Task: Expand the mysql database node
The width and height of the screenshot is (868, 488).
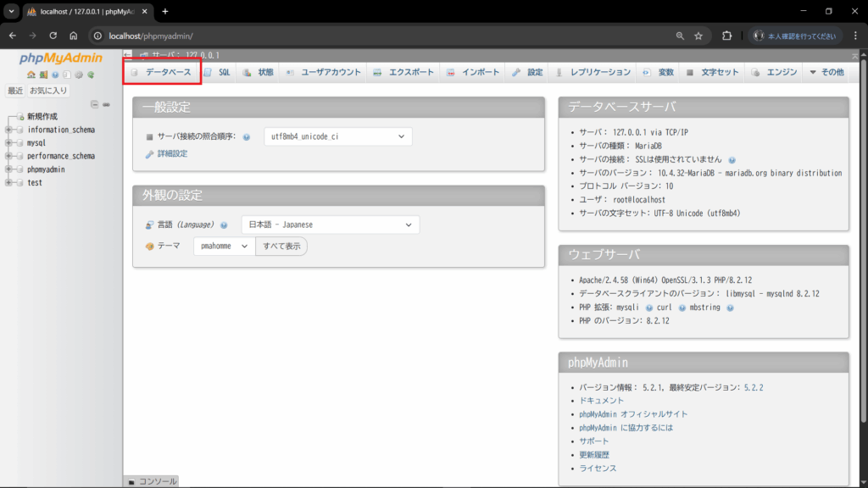Action: 8,142
